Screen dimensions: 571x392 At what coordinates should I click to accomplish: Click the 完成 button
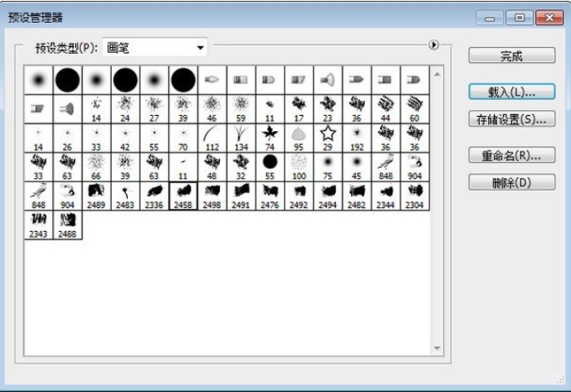click(511, 55)
